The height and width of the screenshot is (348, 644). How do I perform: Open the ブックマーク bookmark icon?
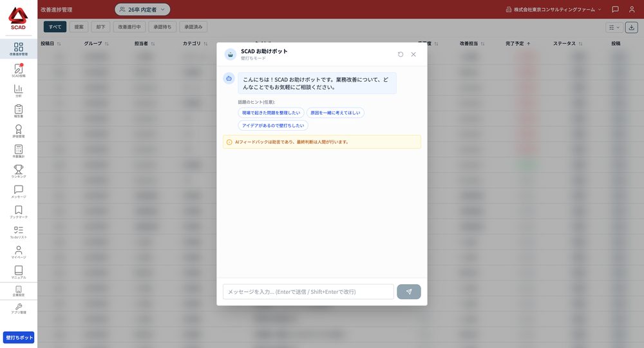[19, 211]
